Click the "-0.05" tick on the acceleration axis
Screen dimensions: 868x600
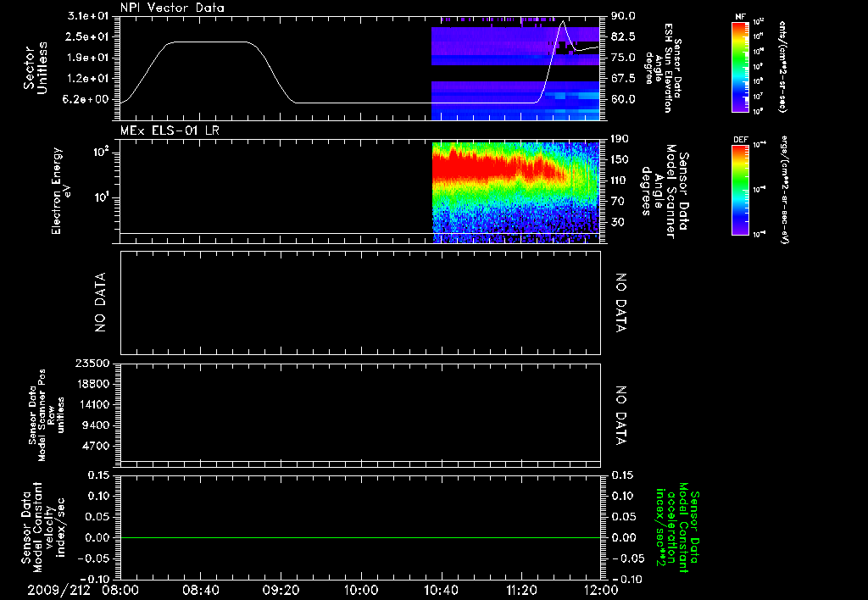(628, 558)
